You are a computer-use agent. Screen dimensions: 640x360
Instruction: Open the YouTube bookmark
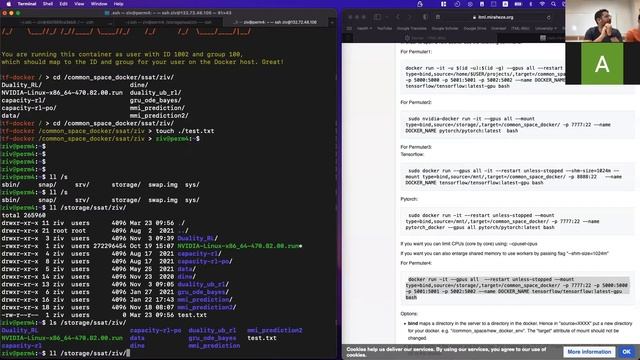pos(384,29)
